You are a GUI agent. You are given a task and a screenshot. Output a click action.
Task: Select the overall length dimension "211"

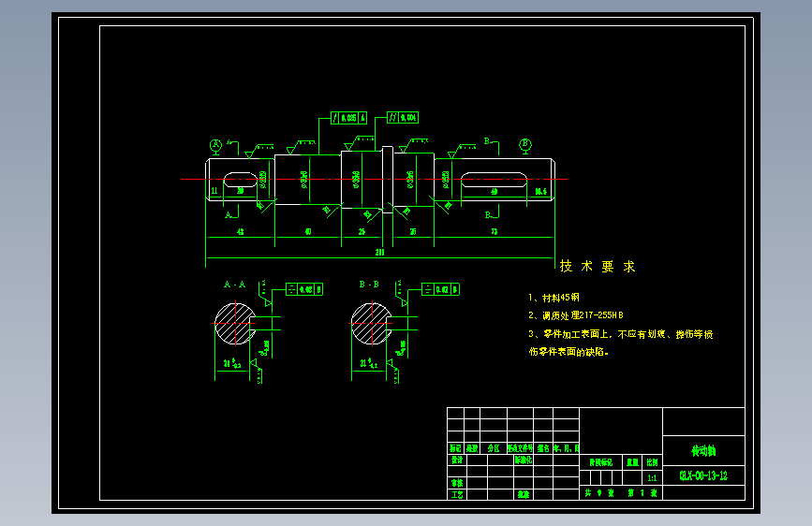[x=380, y=252]
